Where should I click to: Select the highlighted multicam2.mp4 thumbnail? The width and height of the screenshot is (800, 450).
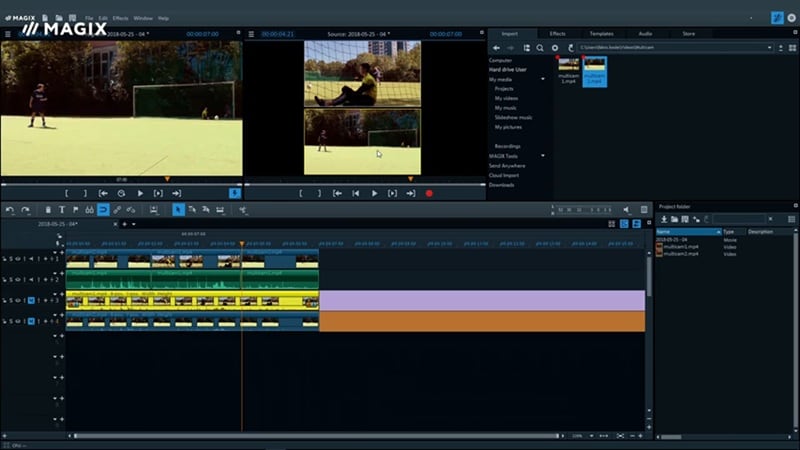594,71
